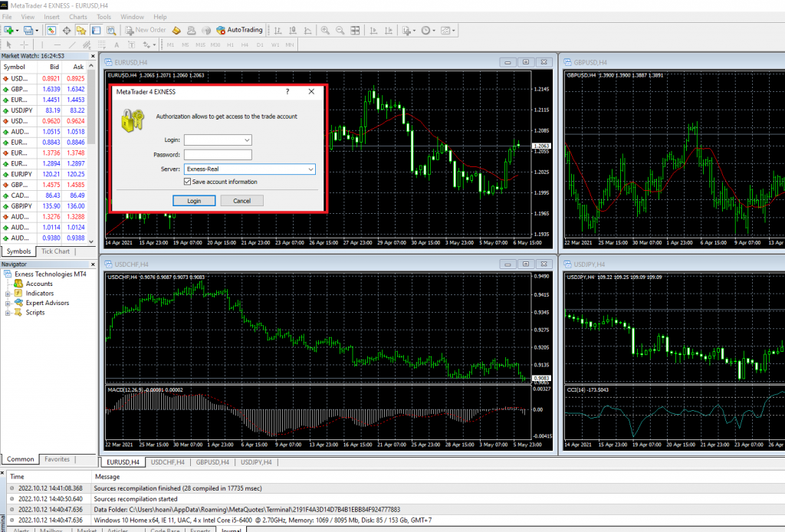Switch chart to candlesticks icon
This screenshot has width=785, height=532.
point(293,31)
